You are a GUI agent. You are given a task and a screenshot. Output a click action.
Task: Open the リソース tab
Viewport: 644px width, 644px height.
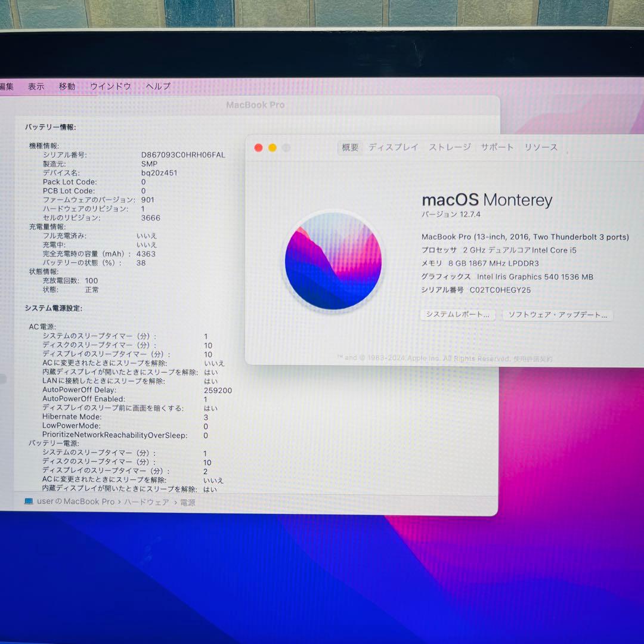point(540,147)
